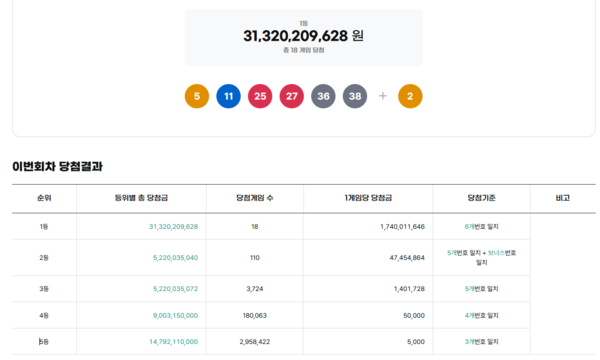Click total prize 5,220,035,040 in table
The image size is (600, 360).
click(176, 257)
